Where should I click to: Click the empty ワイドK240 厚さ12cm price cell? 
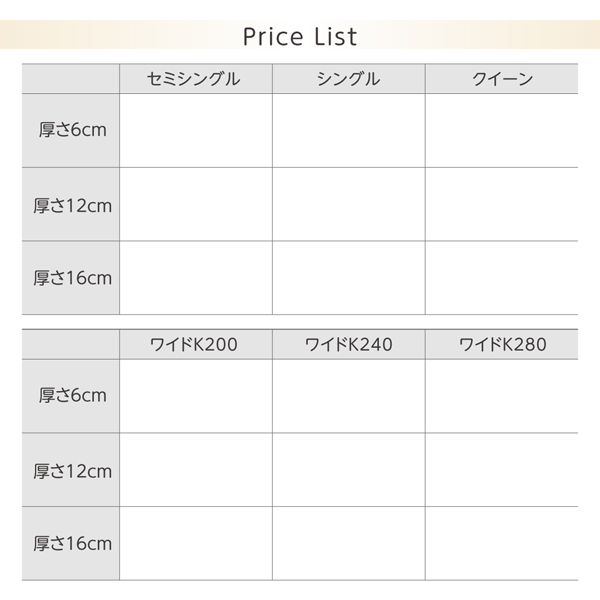(348, 470)
